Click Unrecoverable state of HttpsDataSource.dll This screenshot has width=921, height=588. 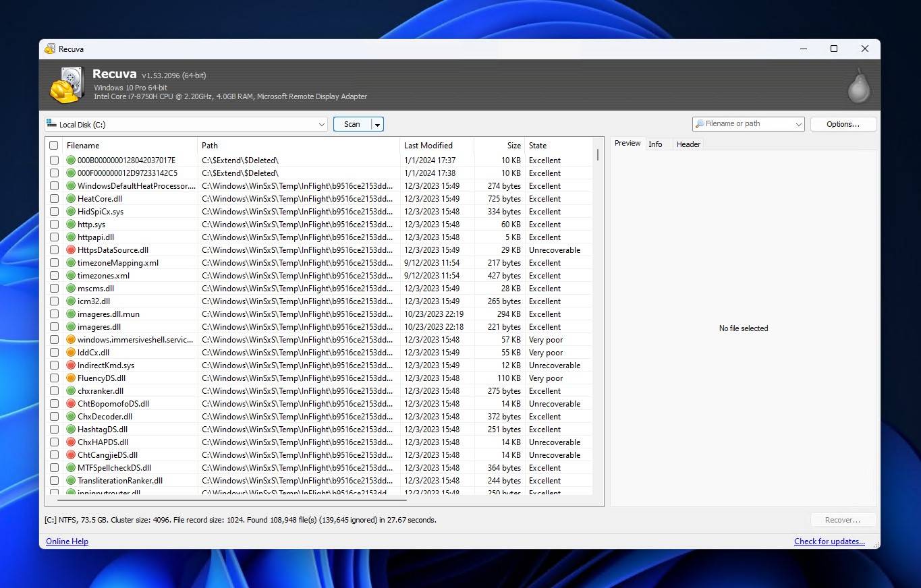pyautogui.click(x=555, y=250)
